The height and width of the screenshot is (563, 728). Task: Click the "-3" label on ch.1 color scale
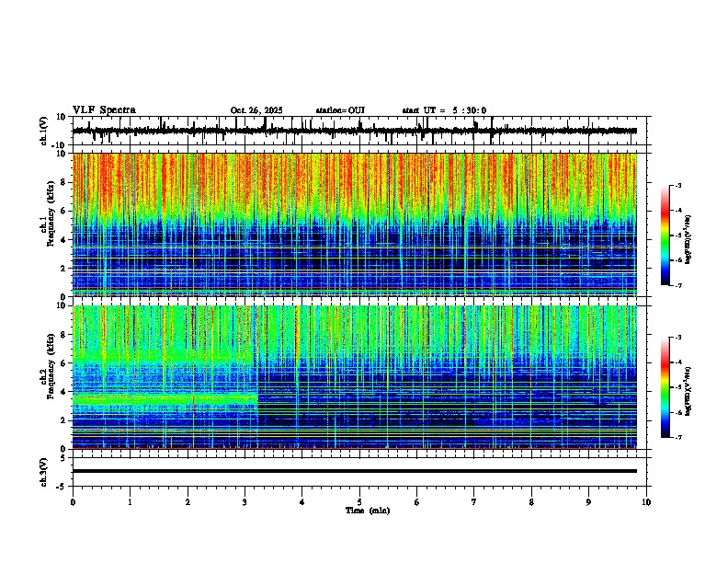(x=678, y=186)
